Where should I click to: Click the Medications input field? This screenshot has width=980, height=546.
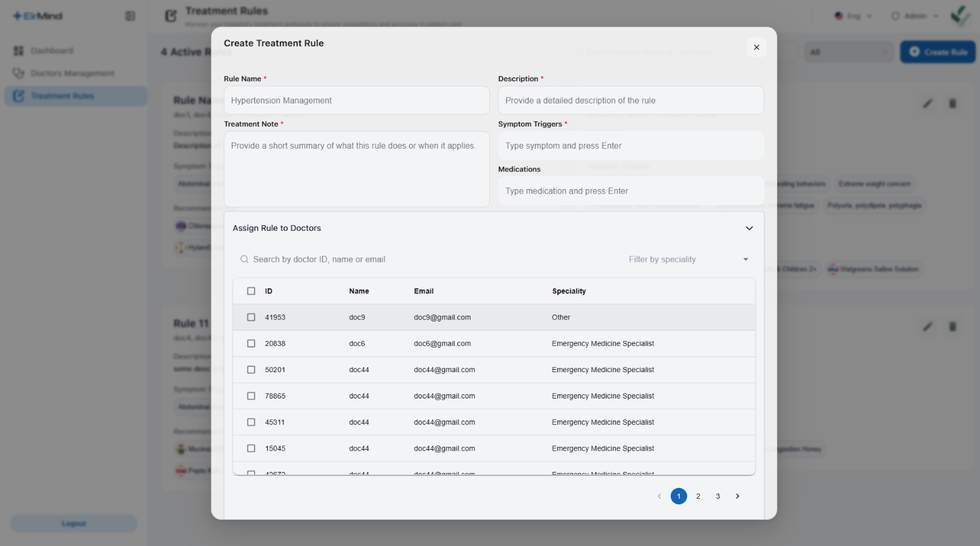click(x=631, y=191)
